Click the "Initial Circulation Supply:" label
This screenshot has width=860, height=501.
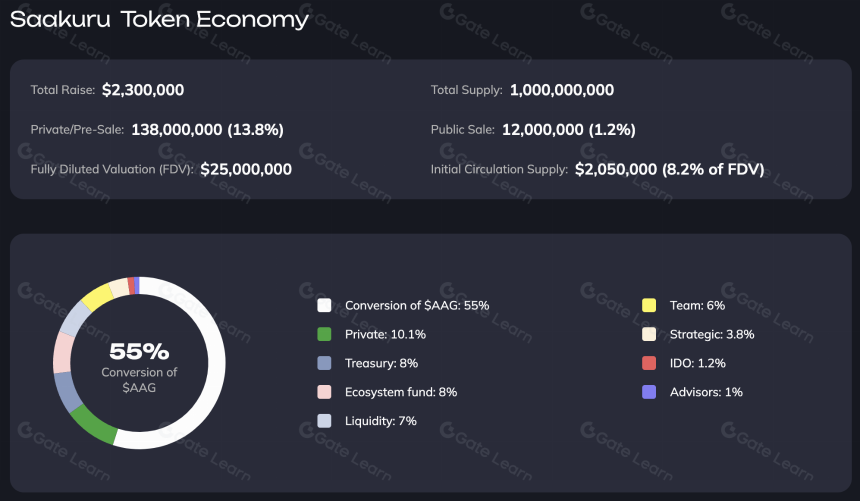499,169
